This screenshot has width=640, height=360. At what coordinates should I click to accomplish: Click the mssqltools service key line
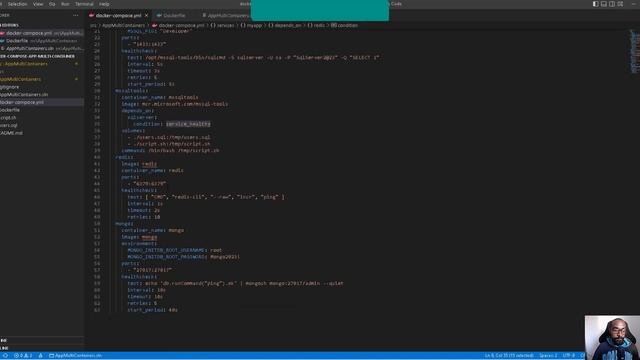point(132,91)
